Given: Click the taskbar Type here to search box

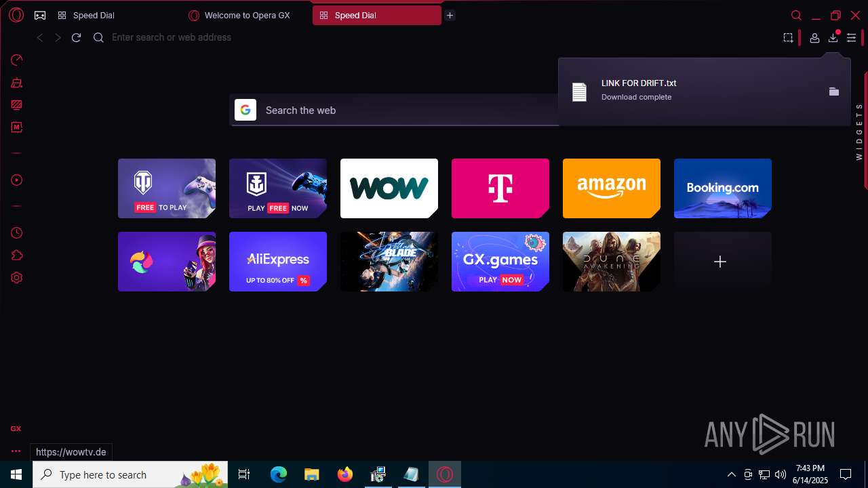Looking at the screenshot, I should (131, 474).
